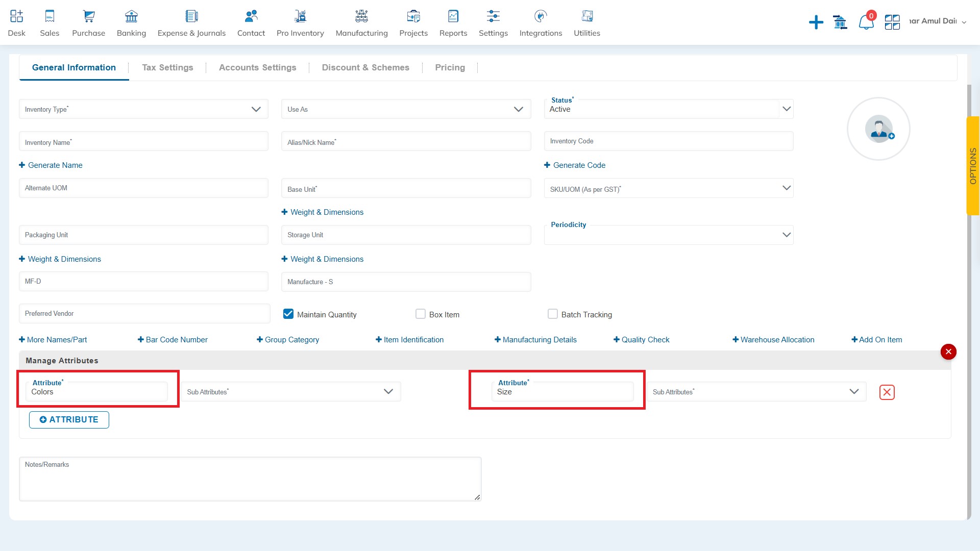This screenshot has width=980, height=551.
Task: Click Weight & Dimensions under Base Unit
Action: 323,212
